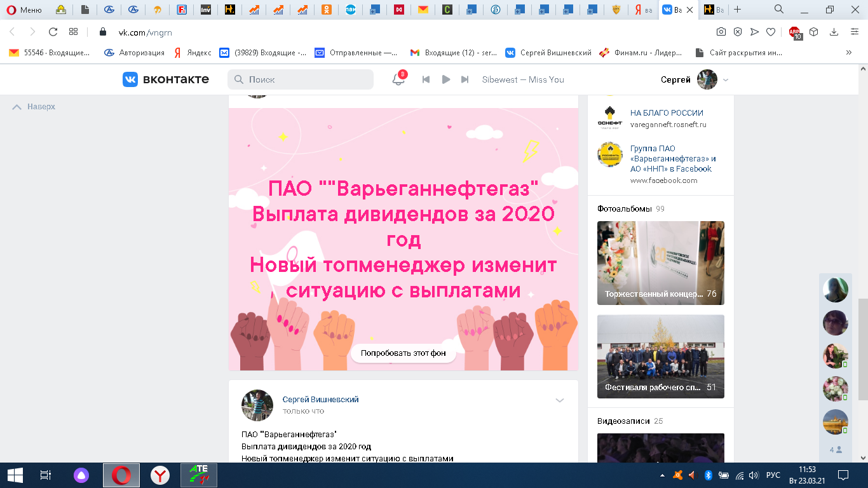868x488 pixels.
Task: Open Opera downloads icon
Action: tap(834, 32)
